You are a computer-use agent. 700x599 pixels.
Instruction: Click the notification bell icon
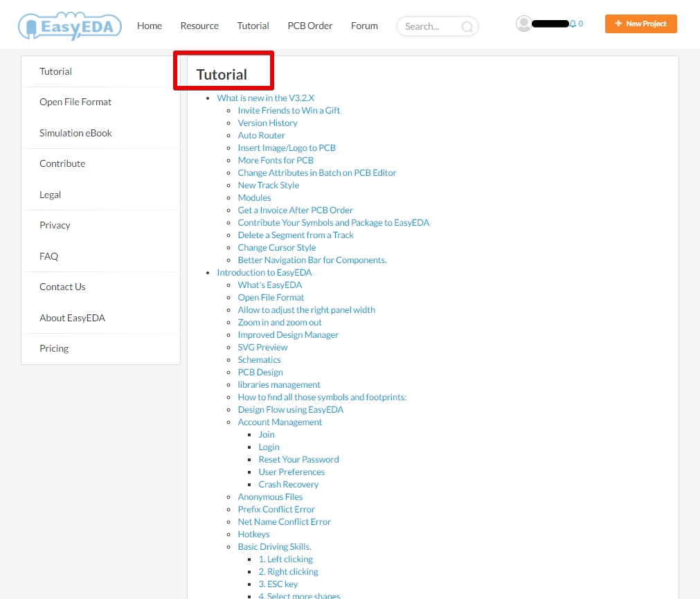click(573, 24)
